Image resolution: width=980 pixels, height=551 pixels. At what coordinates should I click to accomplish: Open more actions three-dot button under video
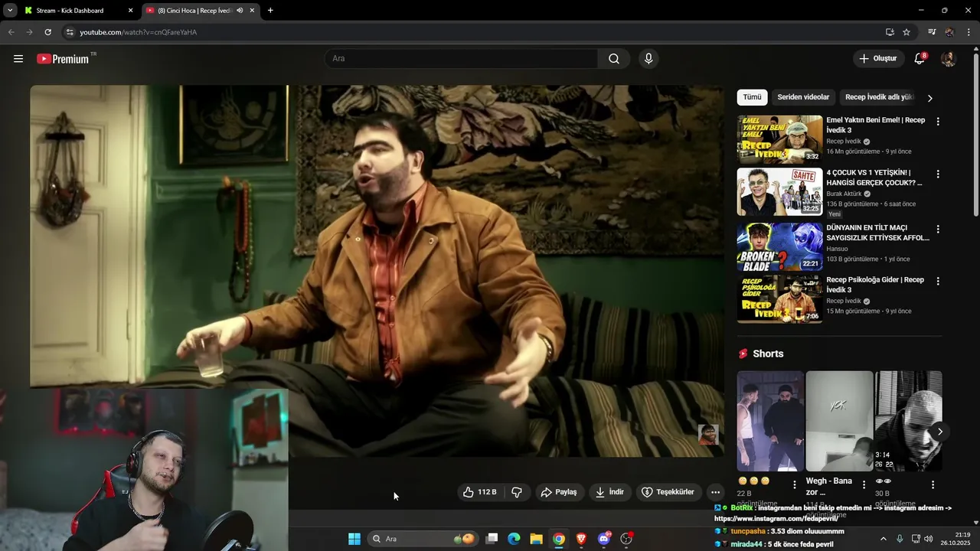point(715,492)
